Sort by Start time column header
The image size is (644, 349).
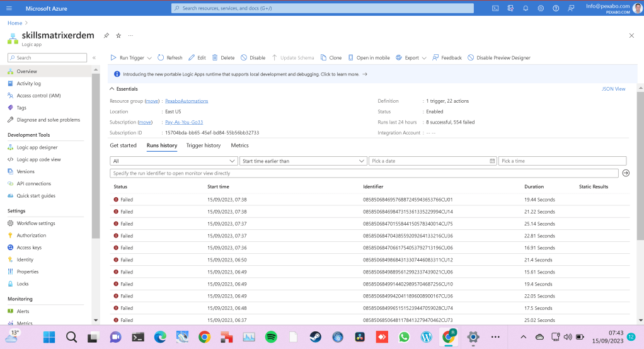click(x=218, y=187)
